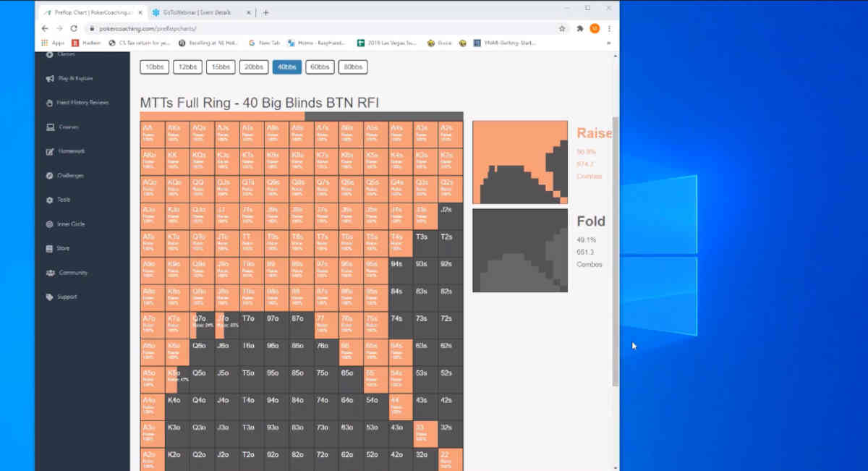The image size is (868, 471).
Task: Click the Tools gear icon in sidebar
Action: click(50, 200)
